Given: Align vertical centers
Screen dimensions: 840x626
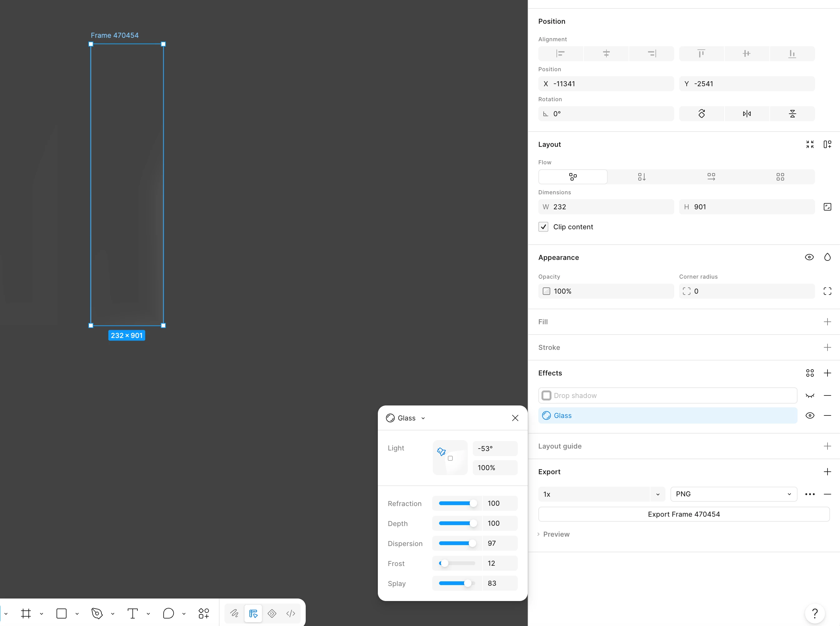Looking at the screenshot, I should [746, 53].
